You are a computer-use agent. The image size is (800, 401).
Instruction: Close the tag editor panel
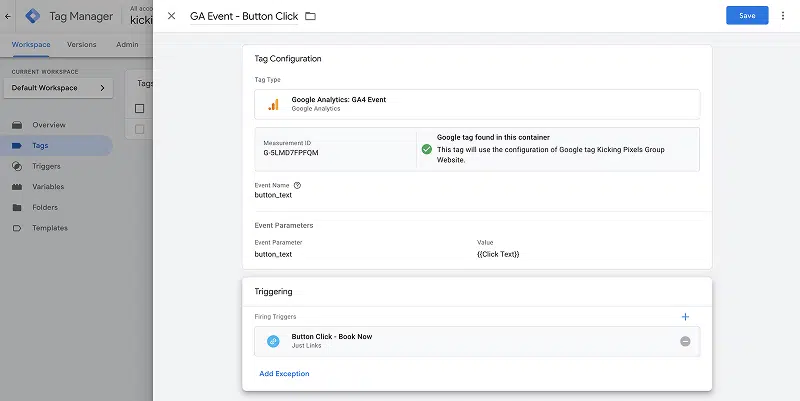(x=171, y=16)
